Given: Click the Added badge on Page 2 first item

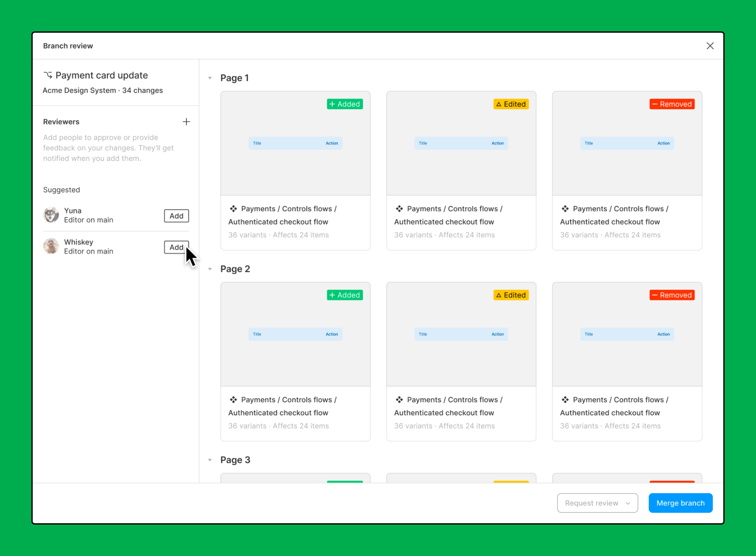Looking at the screenshot, I should (x=345, y=295).
